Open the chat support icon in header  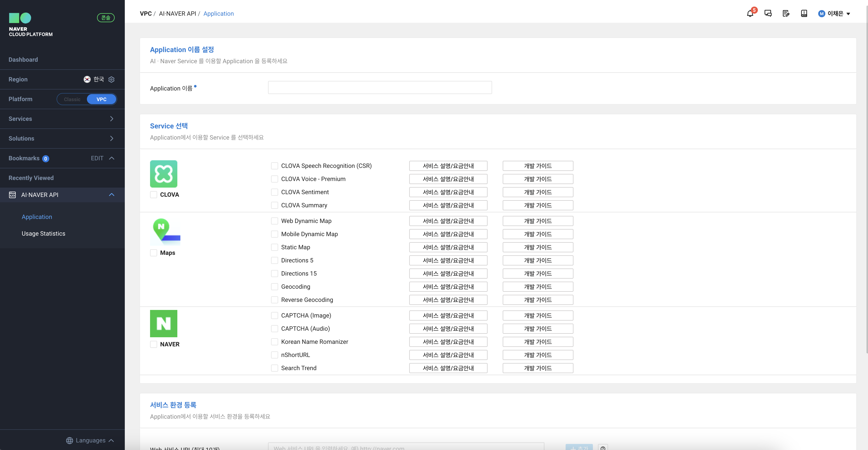pos(768,13)
